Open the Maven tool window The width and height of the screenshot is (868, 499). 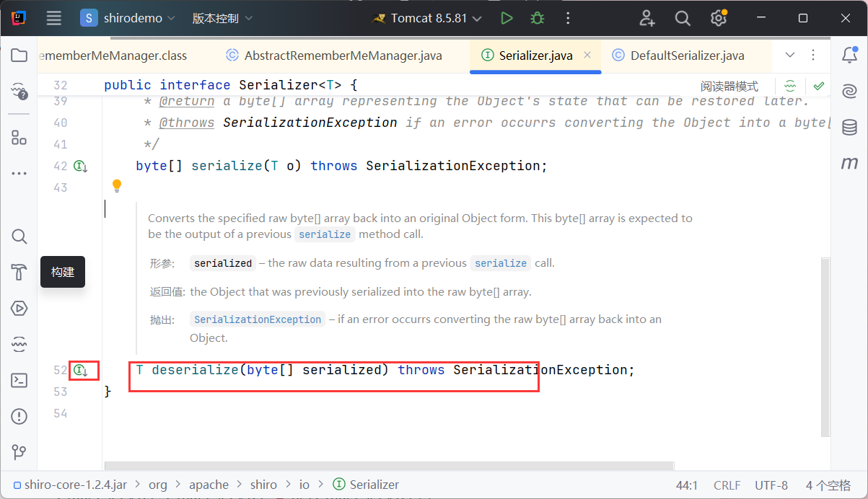(x=849, y=164)
